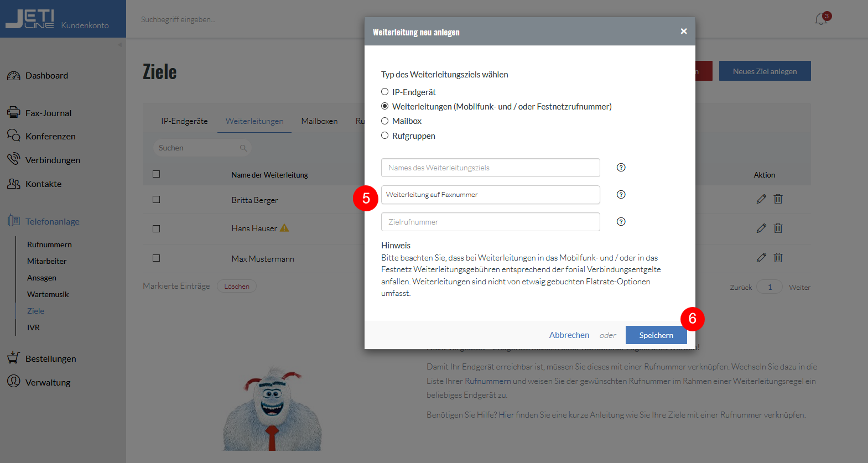Collapse the sidebar with the arrow

click(119, 45)
